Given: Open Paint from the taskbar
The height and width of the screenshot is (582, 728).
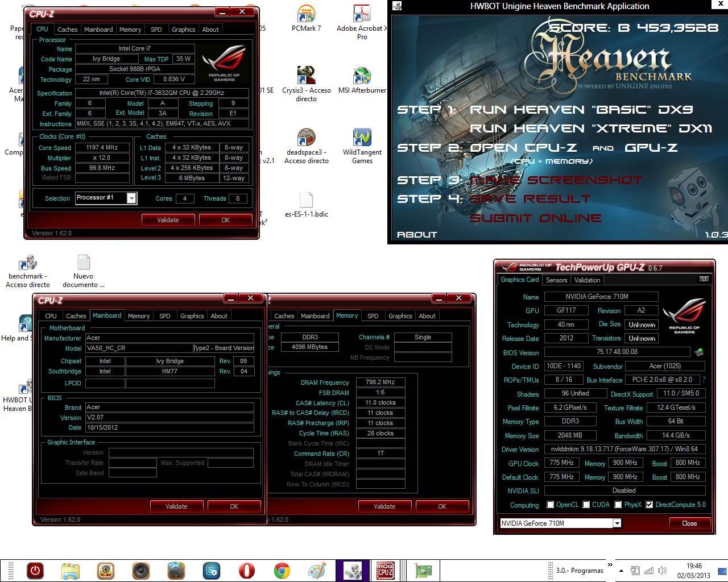Looking at the screenshot, I should coord(317,571).
